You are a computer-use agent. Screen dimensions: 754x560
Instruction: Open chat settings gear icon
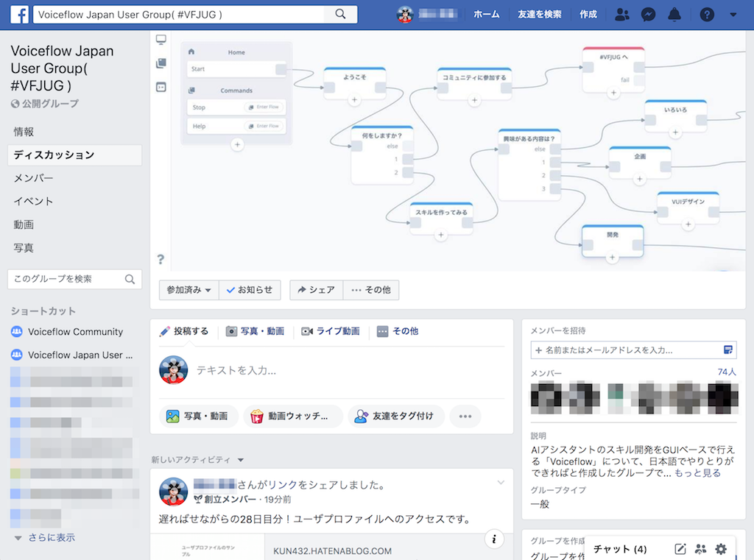click(x=721, y=549)
